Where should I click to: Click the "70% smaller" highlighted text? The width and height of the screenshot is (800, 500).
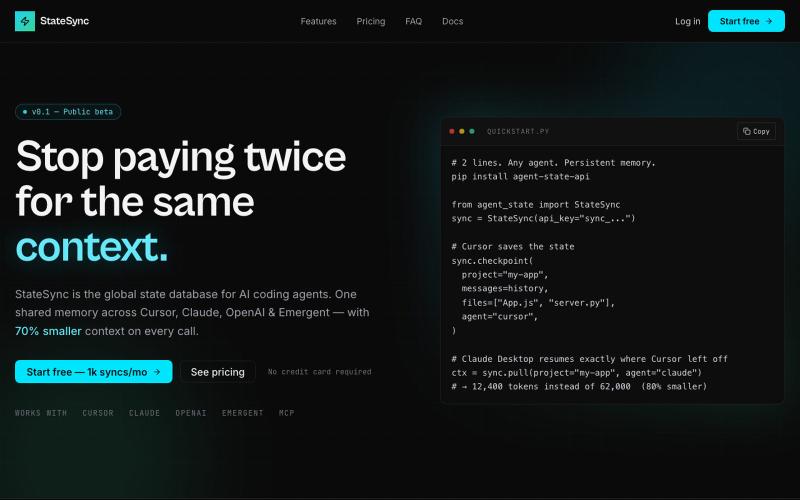pos(48,331)
